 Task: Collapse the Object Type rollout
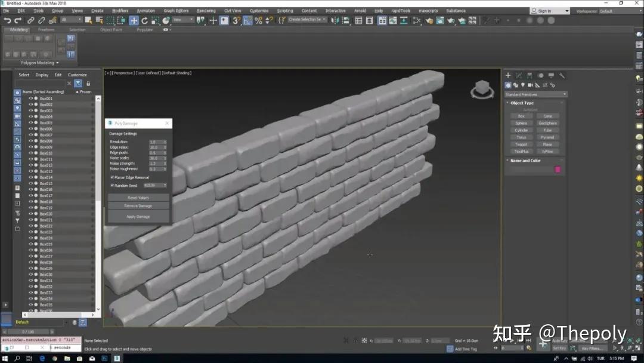point(519,102)
